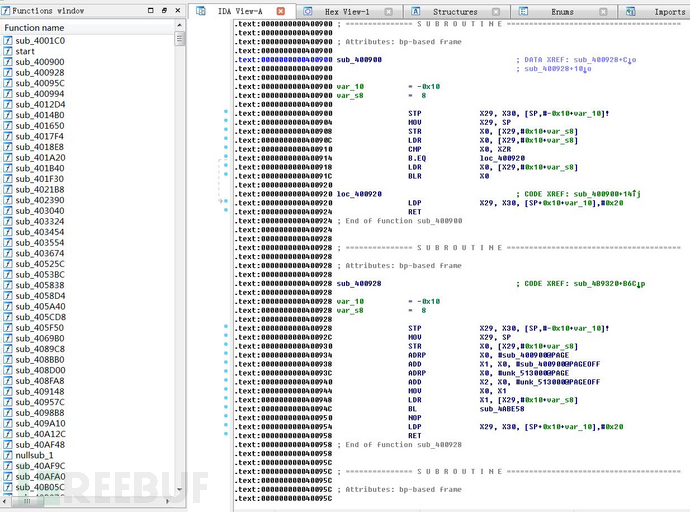Select sub_4089C8 in the functions list

coord(40,349)
